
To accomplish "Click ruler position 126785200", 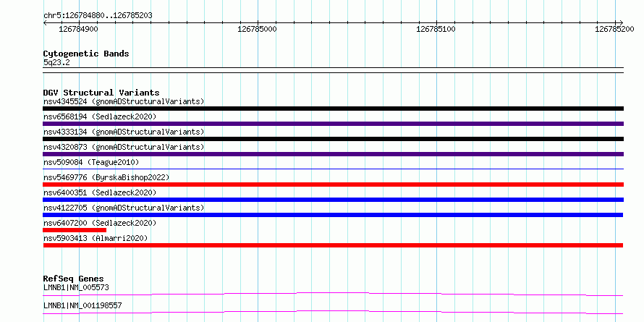I will coord(614,29).
